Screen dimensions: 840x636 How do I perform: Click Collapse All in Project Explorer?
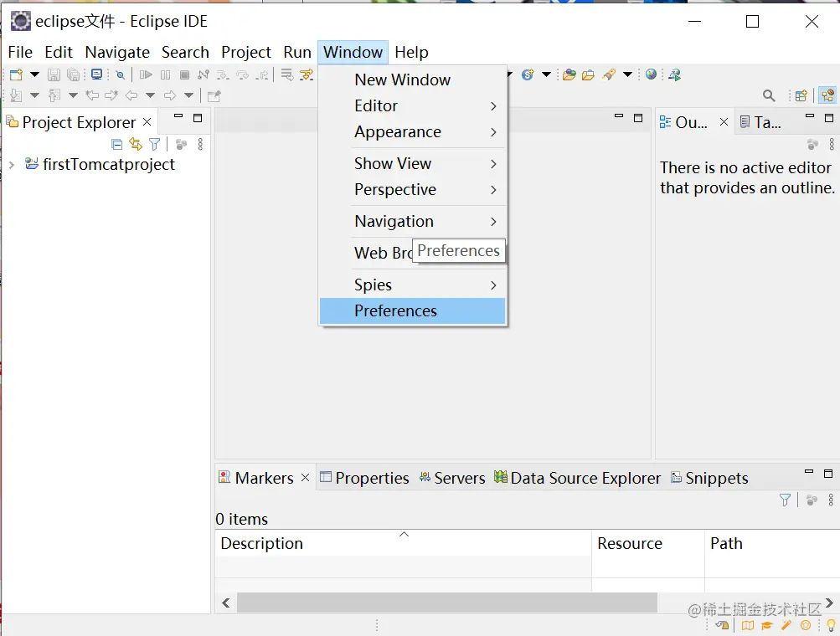[116, 144]
